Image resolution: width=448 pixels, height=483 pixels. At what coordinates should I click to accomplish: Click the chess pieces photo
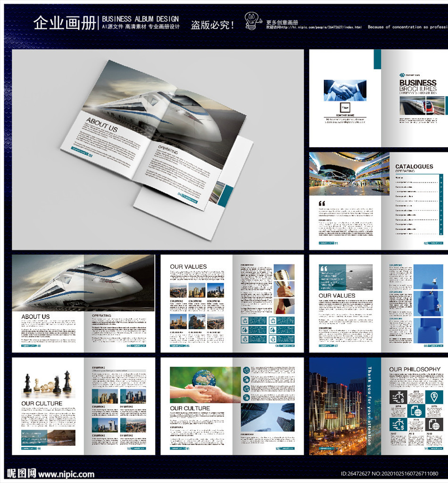point(49,383)
